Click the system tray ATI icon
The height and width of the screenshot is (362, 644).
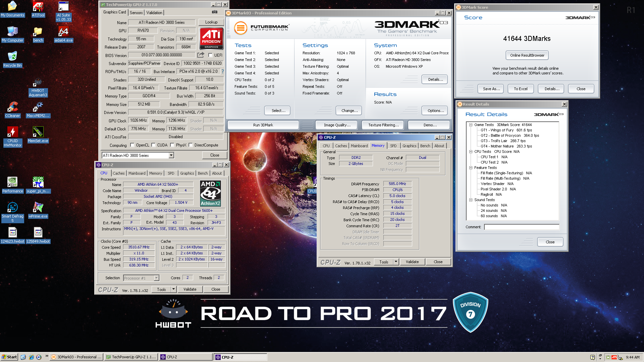(x=614, y=357)
